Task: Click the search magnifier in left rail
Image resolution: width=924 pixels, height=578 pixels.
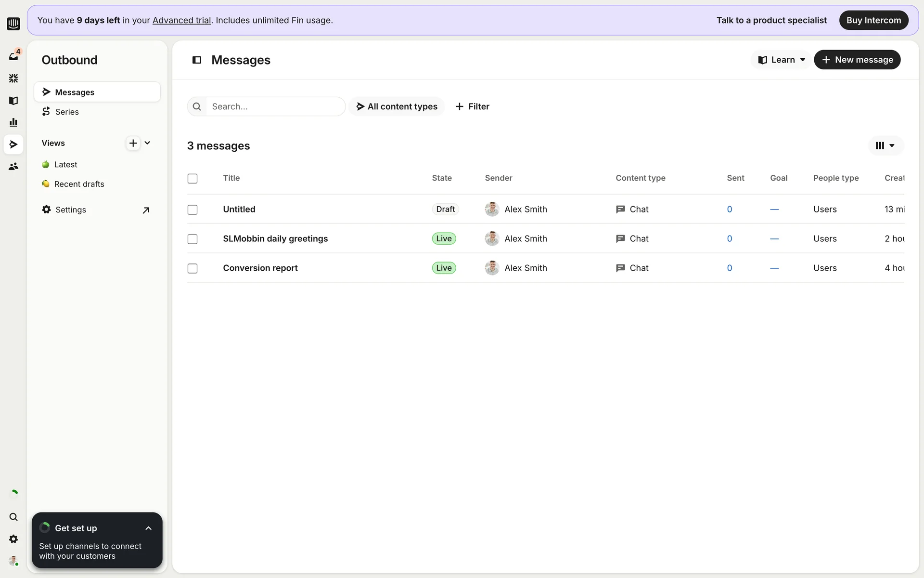Action: (x=13, y=517)
